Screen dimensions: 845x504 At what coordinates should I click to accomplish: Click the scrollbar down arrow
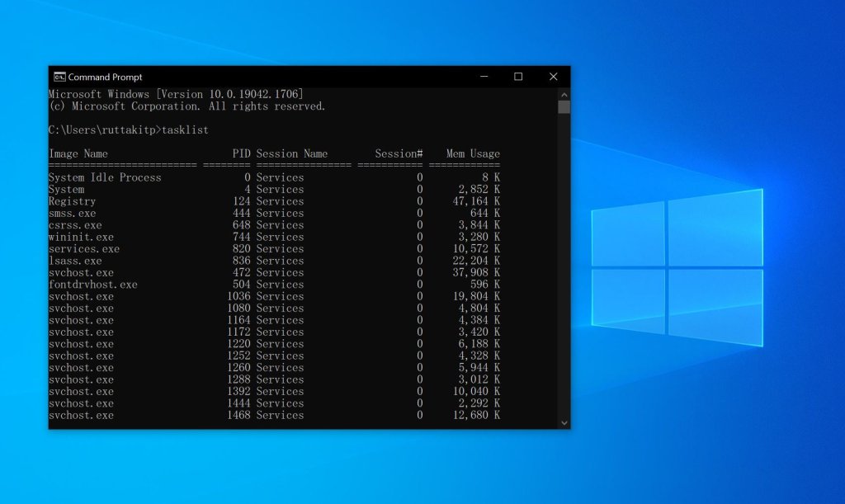click(x=564, y=422)
